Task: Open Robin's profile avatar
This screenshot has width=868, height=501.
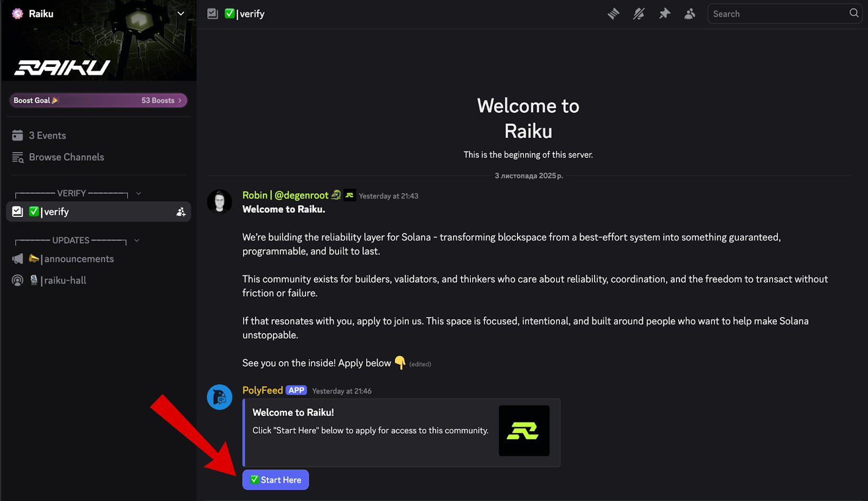Action: point(220,202)
